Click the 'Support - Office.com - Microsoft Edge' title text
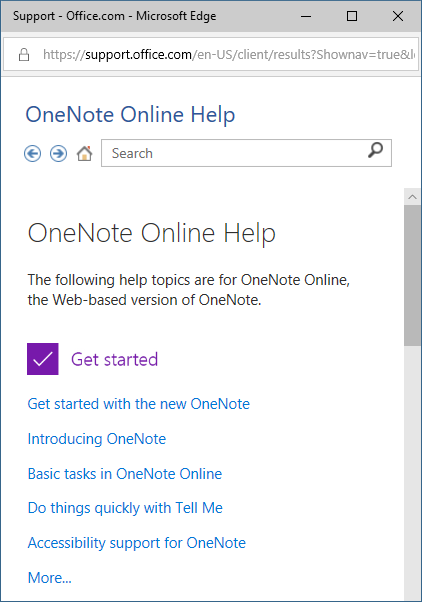 [114, 16]
